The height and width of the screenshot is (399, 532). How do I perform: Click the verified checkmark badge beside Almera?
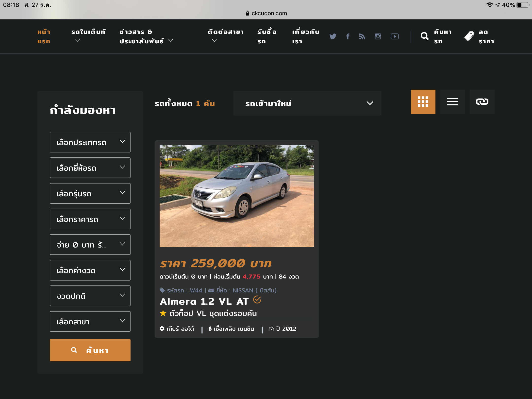tap(257, 300)
